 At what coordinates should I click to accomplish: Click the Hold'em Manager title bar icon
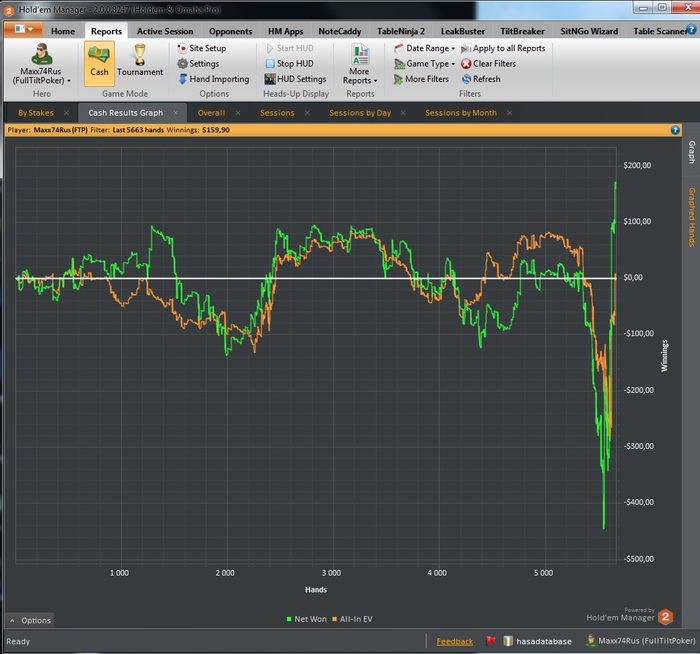coord(9,10)
